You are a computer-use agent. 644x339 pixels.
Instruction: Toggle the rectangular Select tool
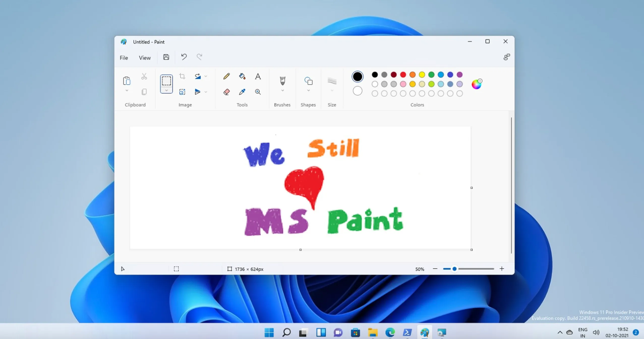166,81
